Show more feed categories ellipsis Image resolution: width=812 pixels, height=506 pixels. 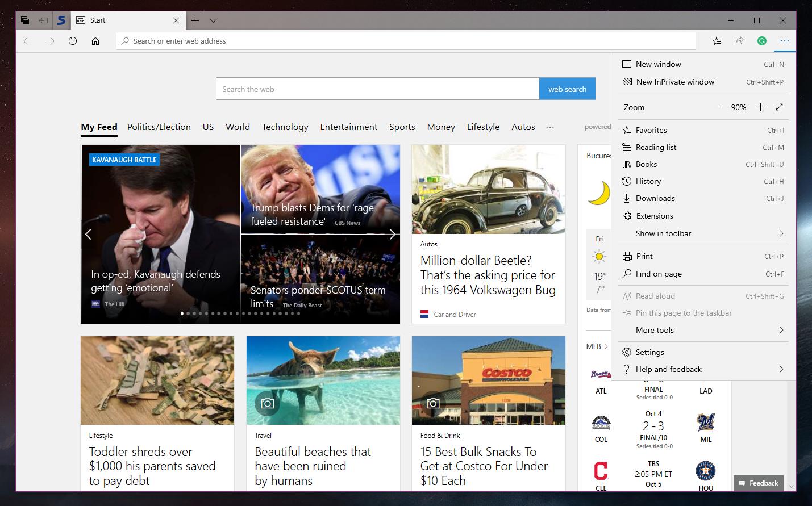click(x=550, y=127)
